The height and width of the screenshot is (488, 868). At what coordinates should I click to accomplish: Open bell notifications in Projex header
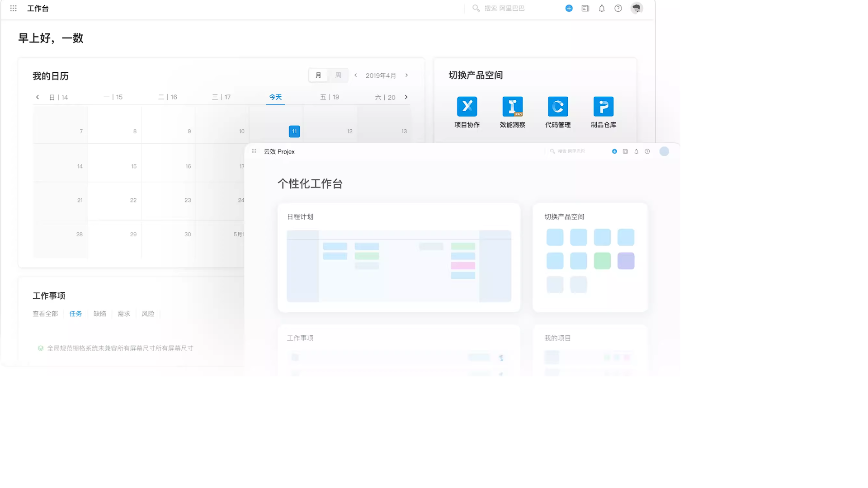[636, 151]
